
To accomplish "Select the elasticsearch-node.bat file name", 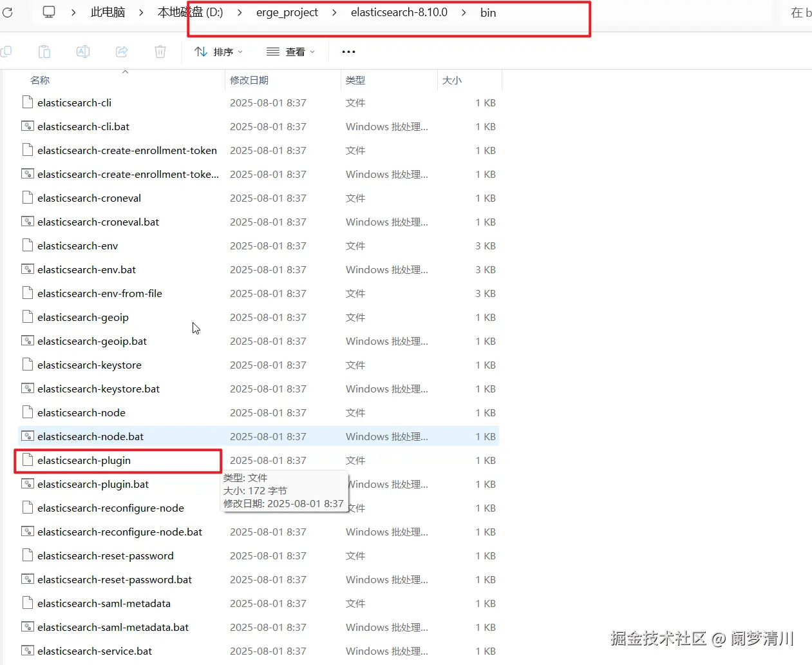I will 90,436.
